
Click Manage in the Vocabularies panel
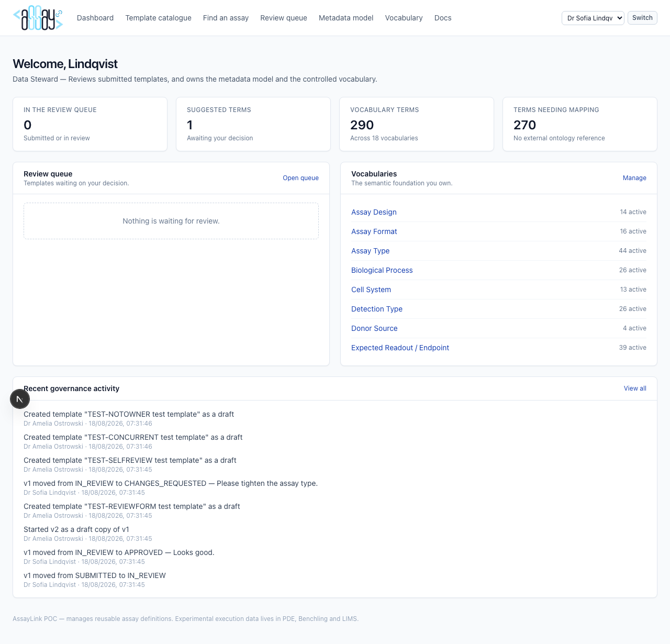(634, 178)
